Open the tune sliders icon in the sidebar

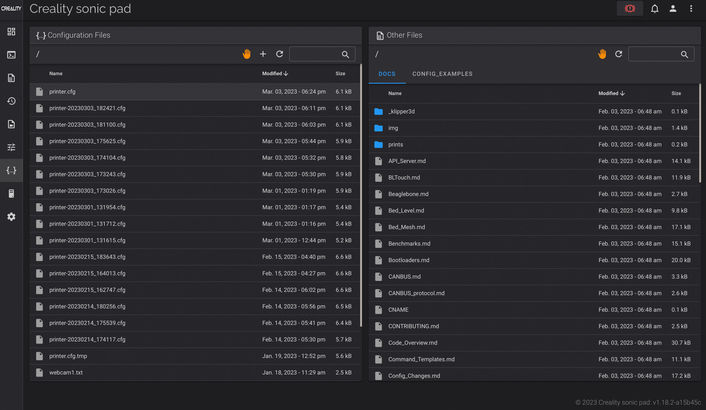tap(11, 147)
